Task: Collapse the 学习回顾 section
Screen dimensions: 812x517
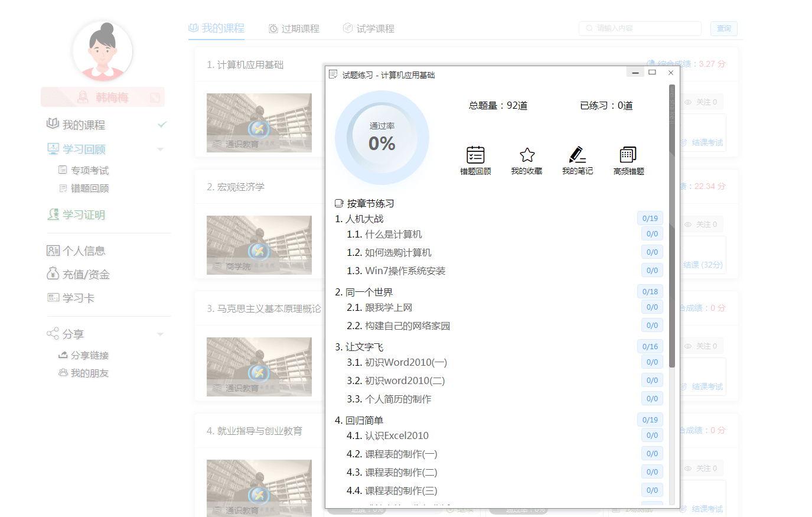Action: pos(159,149)
